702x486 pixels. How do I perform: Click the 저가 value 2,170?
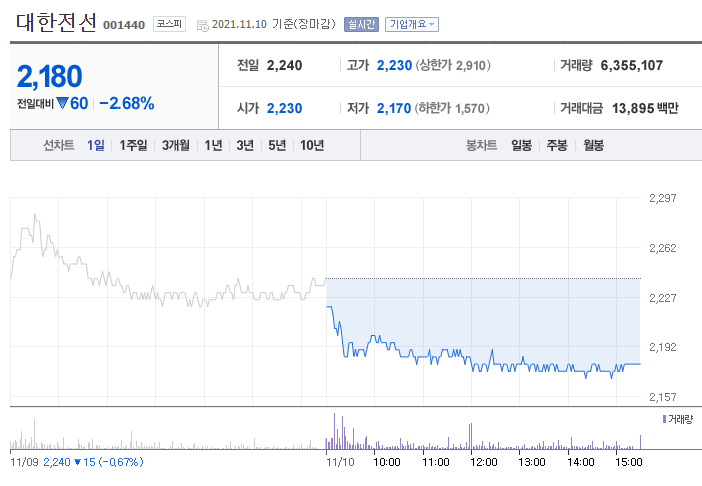[394, 108]
